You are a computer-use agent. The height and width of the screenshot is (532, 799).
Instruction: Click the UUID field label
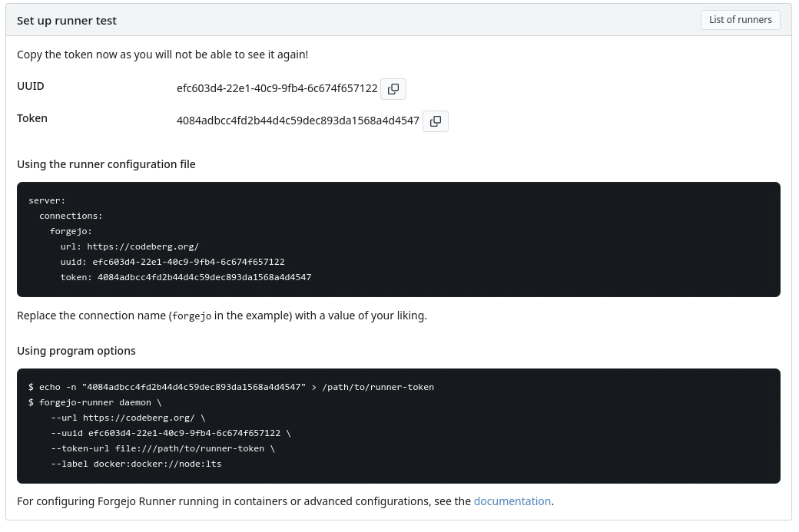tap(31, 86)
